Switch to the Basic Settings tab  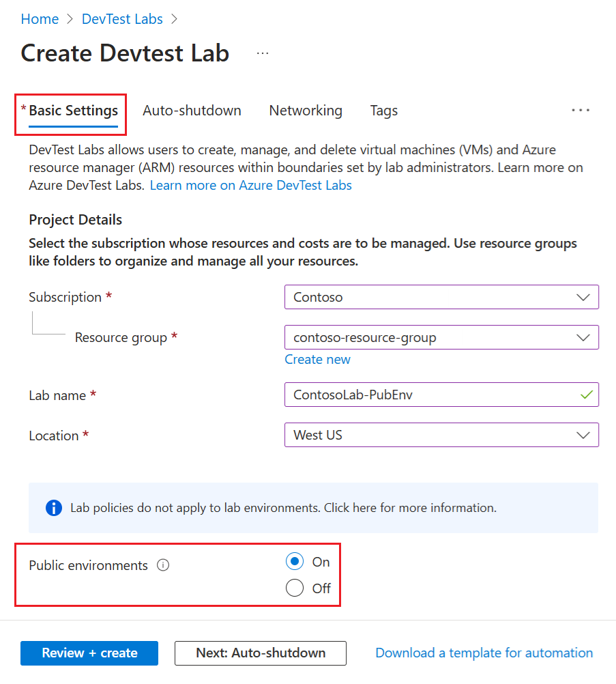point(73,111)
